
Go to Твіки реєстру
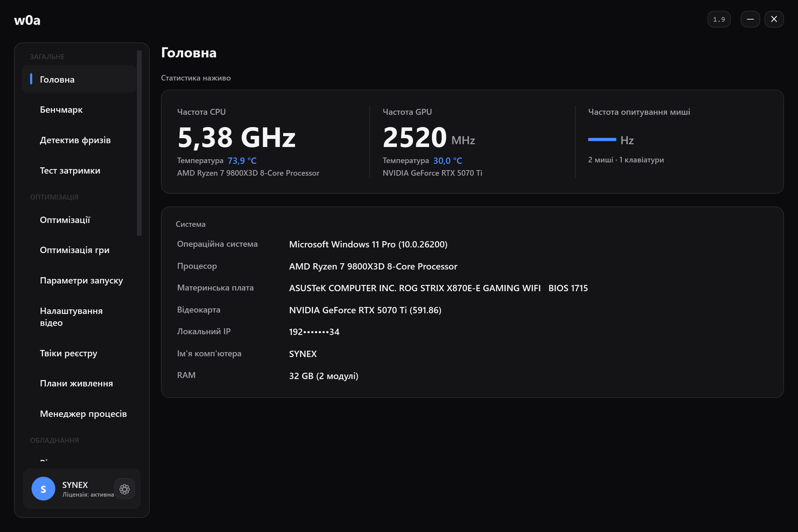click(79, 353)
